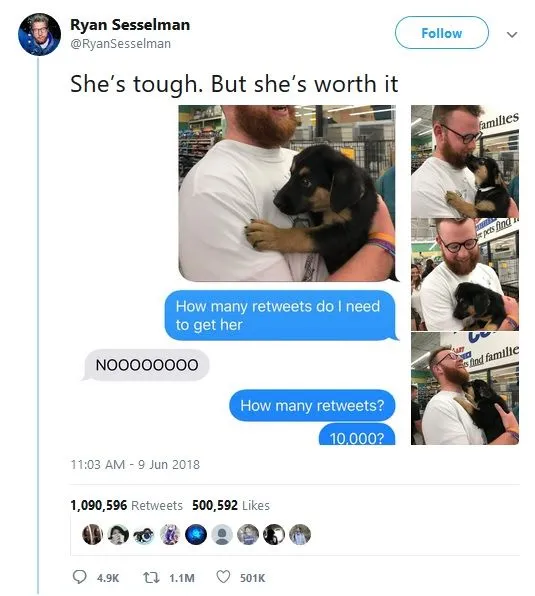Open bottom-right photo of man looking up
This screenshot has height=596, width=535.
[465, 388]
